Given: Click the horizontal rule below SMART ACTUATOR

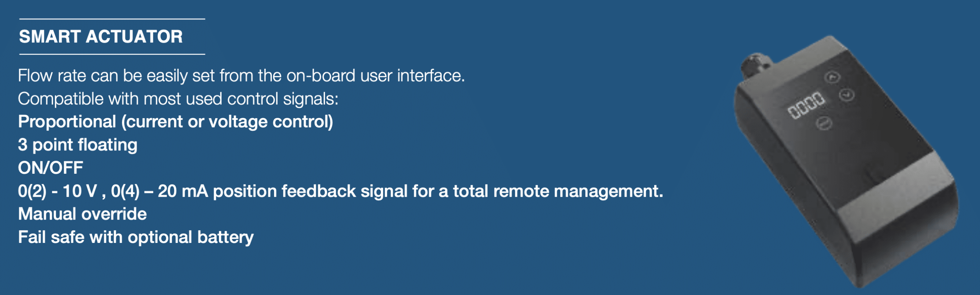Looking at the screenshot, I should pos(112,54).
